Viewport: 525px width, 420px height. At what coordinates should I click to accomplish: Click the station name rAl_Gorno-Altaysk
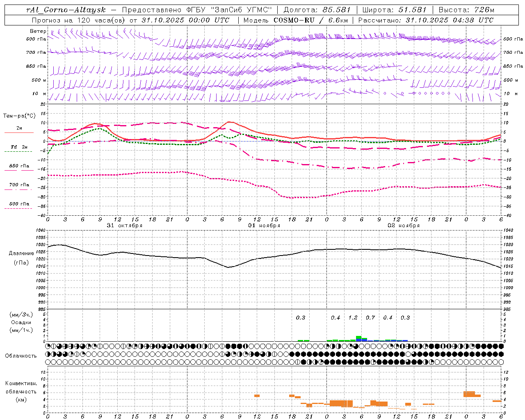tap(66, 10)
